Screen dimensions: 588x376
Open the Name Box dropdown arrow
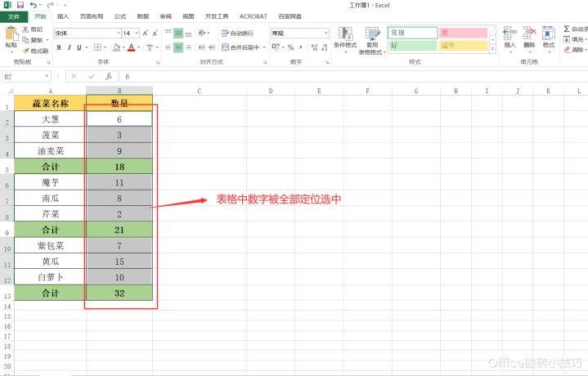pos(47,77)
